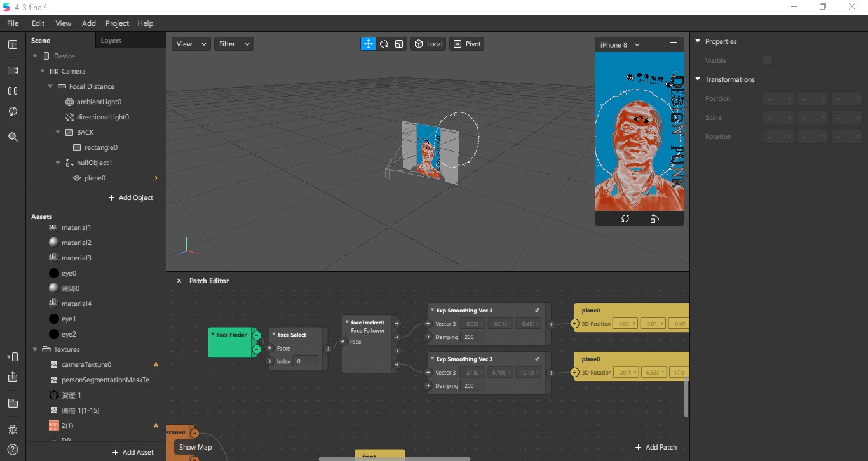Collapse the Face Finder patch
868x461 pixels.
click(213, 335)
